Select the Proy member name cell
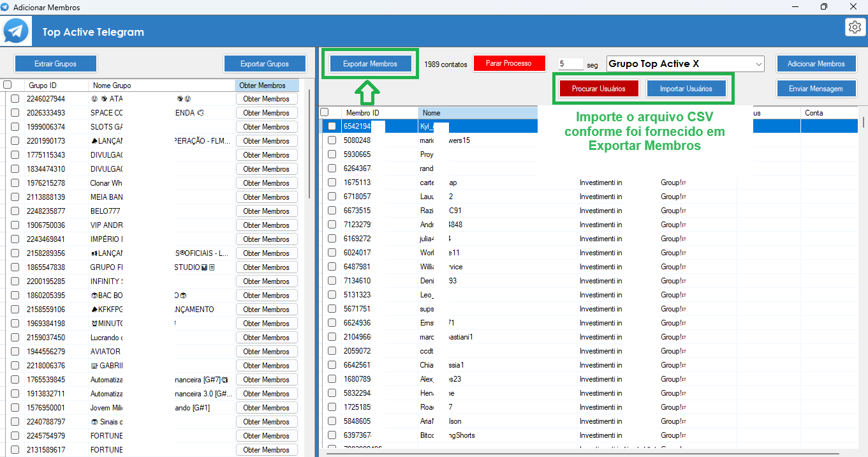Screen dimensions: 868x457 pos(427,154)
